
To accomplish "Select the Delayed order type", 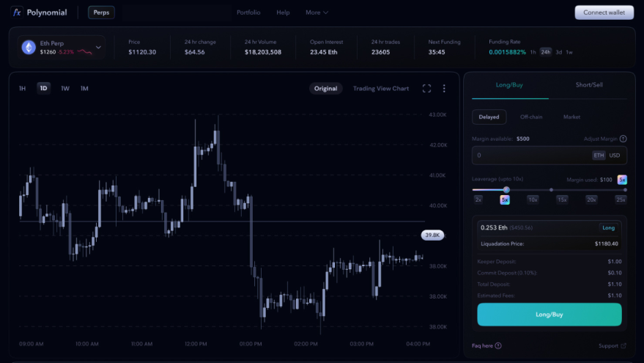I will [489, 117].
